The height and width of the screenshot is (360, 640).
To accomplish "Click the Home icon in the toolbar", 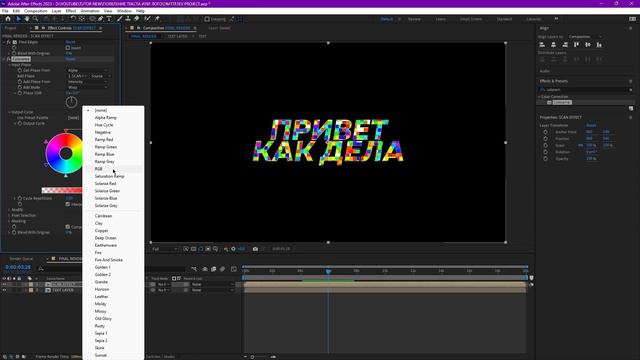I will tap(8, 19).
